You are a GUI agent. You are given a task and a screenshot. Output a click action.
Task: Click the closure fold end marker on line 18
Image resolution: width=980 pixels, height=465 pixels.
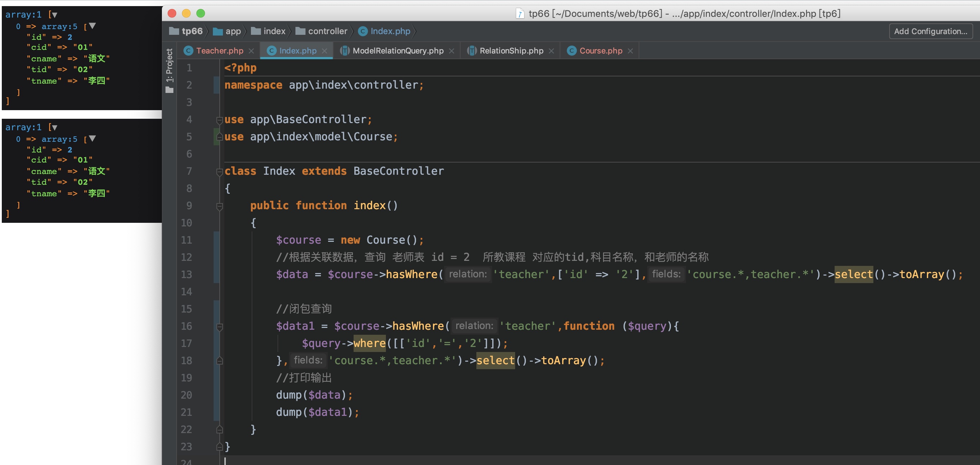click(219, 361)
